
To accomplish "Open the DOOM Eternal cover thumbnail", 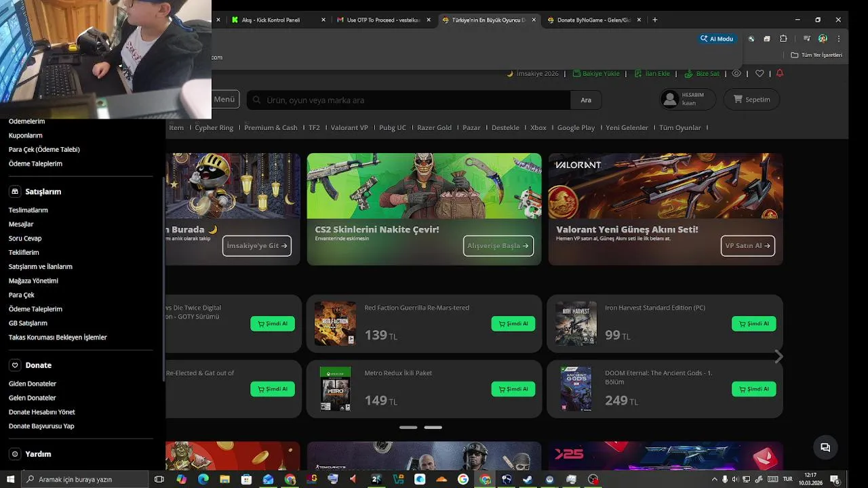I will point(576,389).
